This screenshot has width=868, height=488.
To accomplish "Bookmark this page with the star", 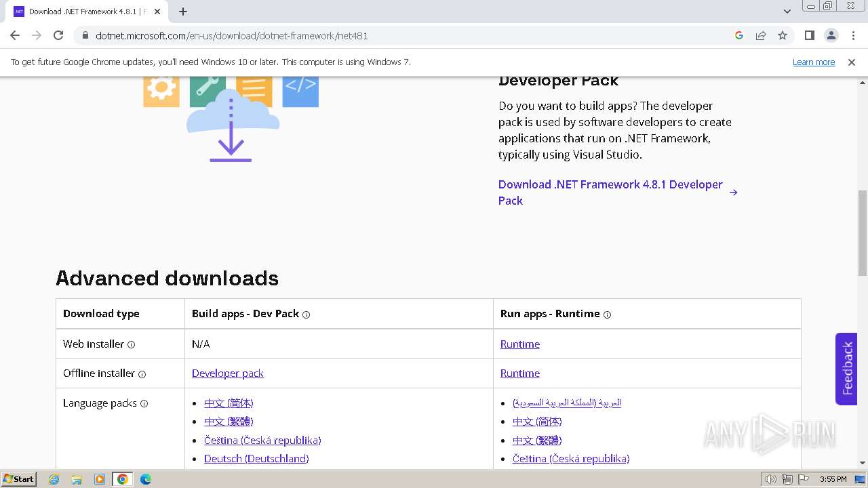I will 783,35.
